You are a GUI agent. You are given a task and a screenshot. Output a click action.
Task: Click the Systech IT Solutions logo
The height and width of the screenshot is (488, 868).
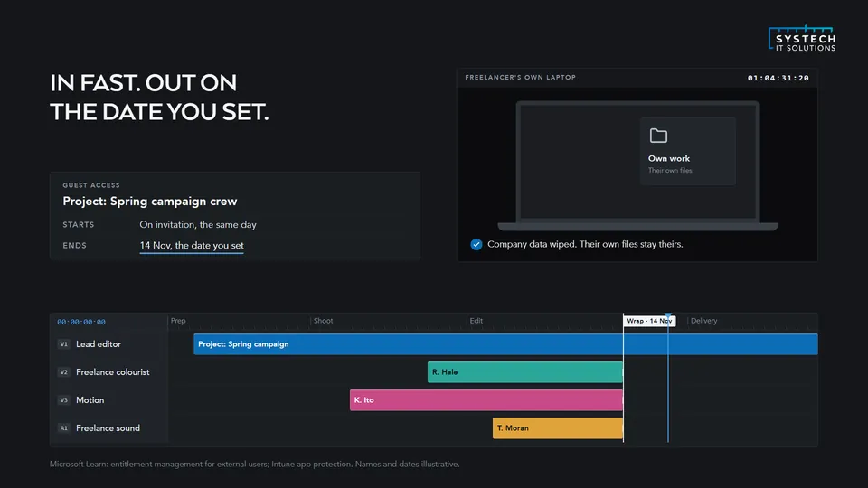tap(802, 38)
